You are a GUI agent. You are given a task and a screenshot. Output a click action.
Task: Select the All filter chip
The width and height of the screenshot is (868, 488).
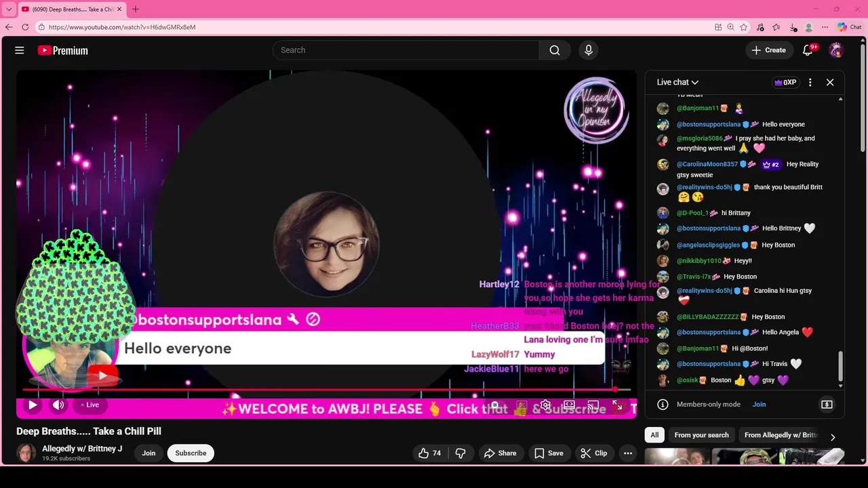(x=654, y=435)
